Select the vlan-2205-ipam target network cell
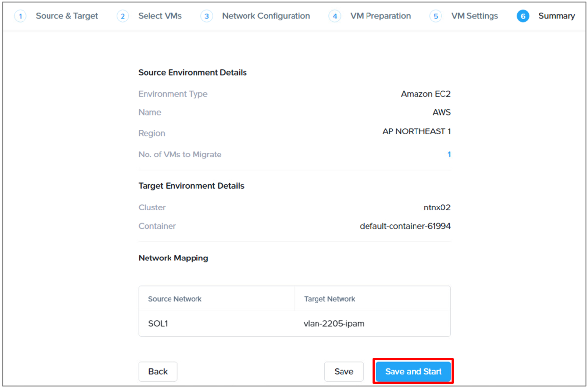 334,324
